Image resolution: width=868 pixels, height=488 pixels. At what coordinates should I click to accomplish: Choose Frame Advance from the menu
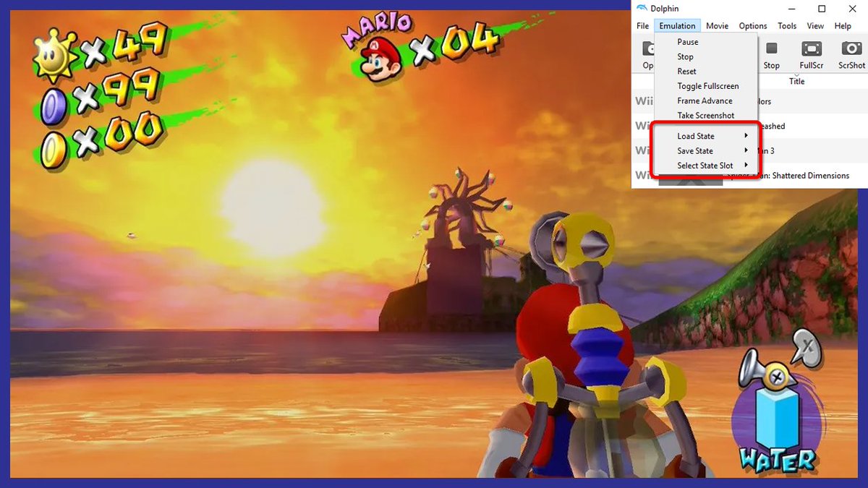tap(706, 100)
